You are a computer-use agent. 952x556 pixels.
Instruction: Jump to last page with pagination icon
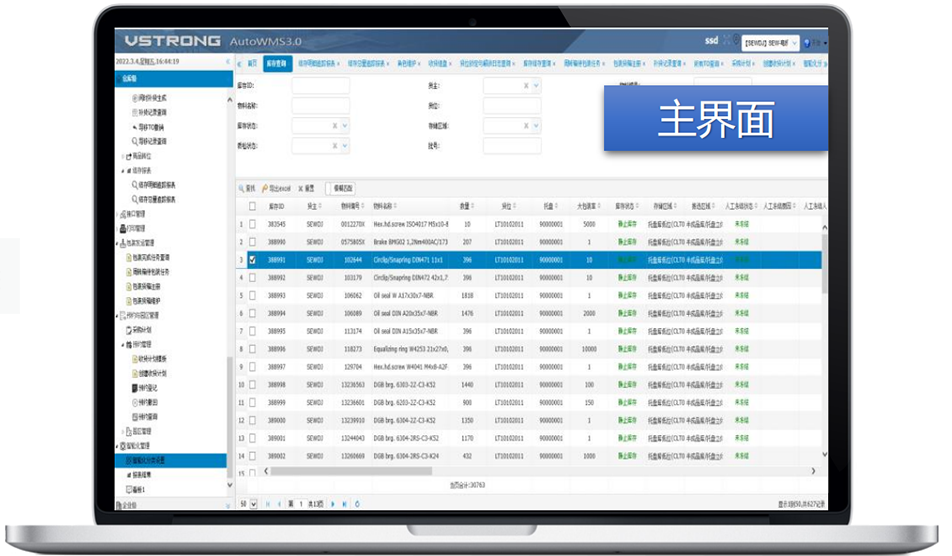(x=344, y=504)
